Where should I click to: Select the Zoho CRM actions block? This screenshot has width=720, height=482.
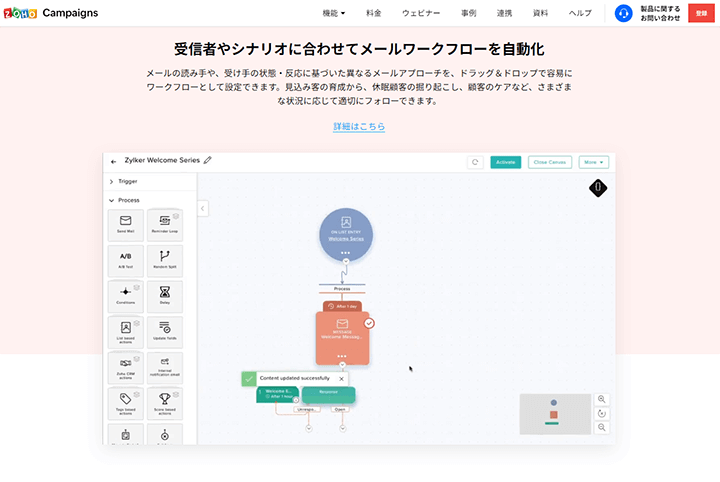(125, 368)
